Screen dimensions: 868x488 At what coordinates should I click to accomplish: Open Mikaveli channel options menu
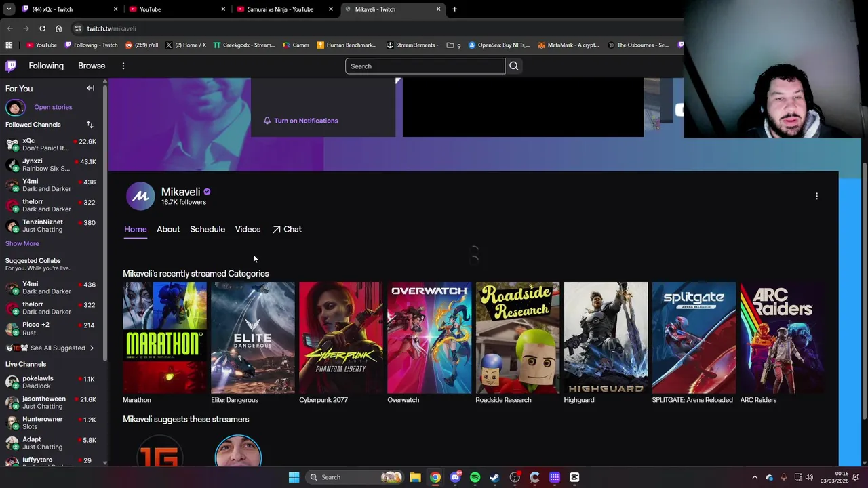pos(816,196)
